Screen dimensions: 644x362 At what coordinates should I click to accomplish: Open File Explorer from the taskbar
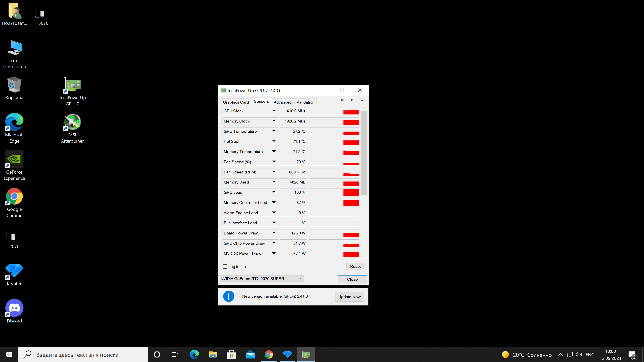pos(213,354)
